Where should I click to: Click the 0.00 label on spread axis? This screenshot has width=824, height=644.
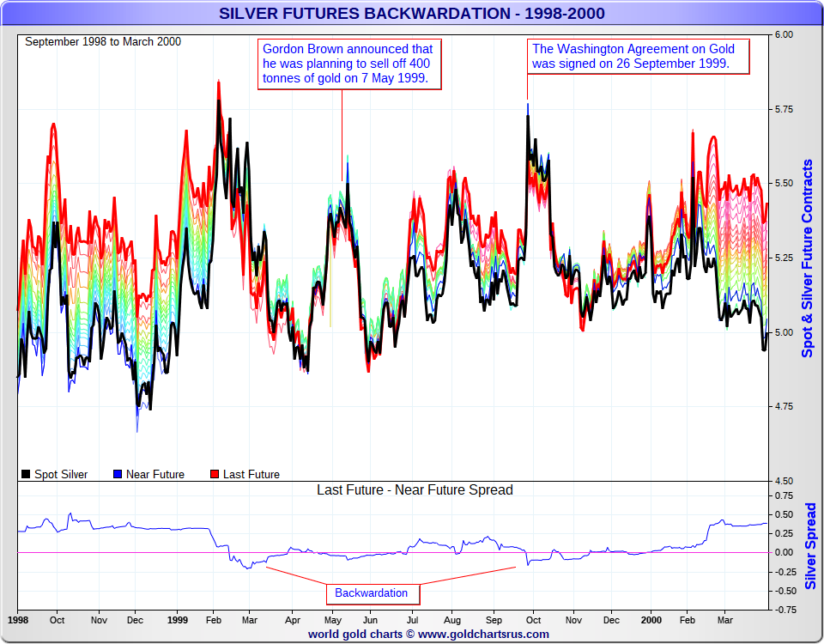click(784, 552)
